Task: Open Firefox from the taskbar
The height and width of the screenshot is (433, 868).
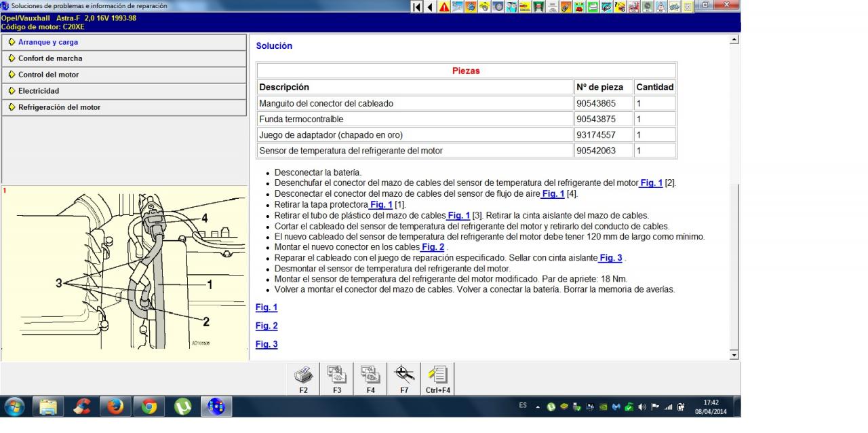Action: click(x=116, y=407)
